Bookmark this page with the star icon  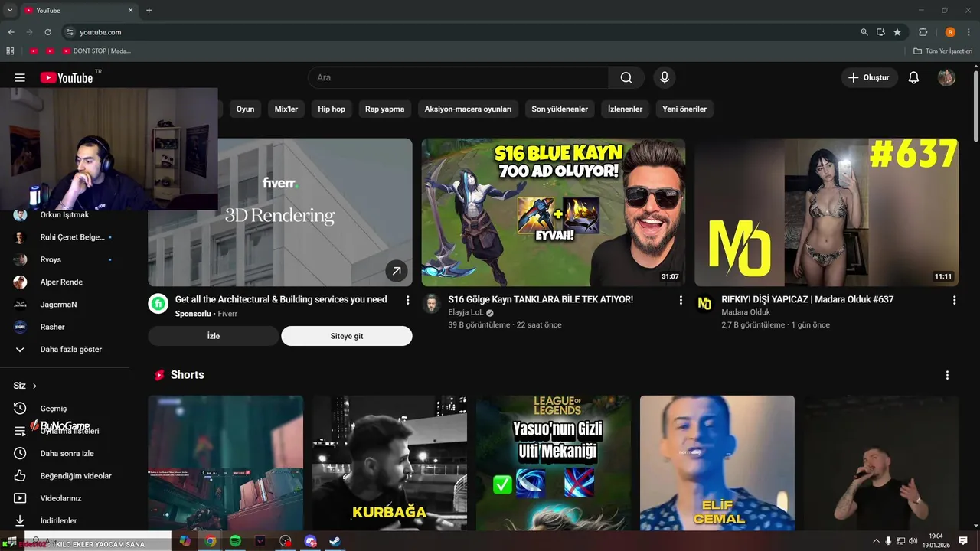[x=897, y=32]
